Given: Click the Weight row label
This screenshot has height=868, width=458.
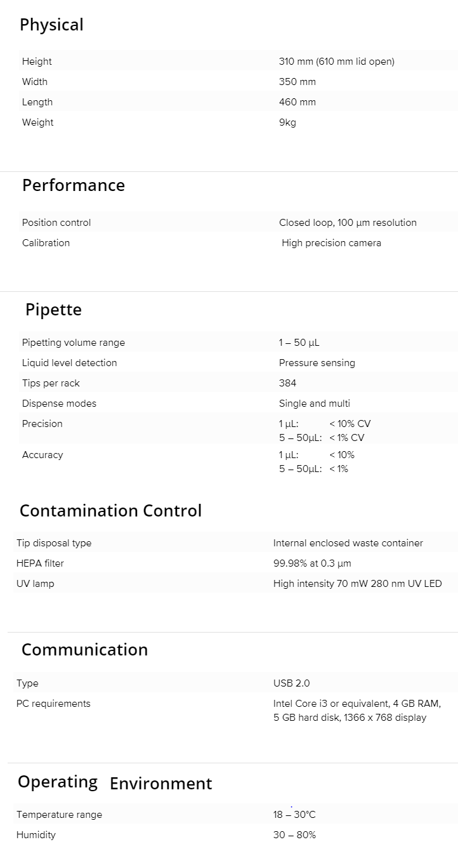Looking at the screenshot, I should pyautogui.click(x=38, y=122).
